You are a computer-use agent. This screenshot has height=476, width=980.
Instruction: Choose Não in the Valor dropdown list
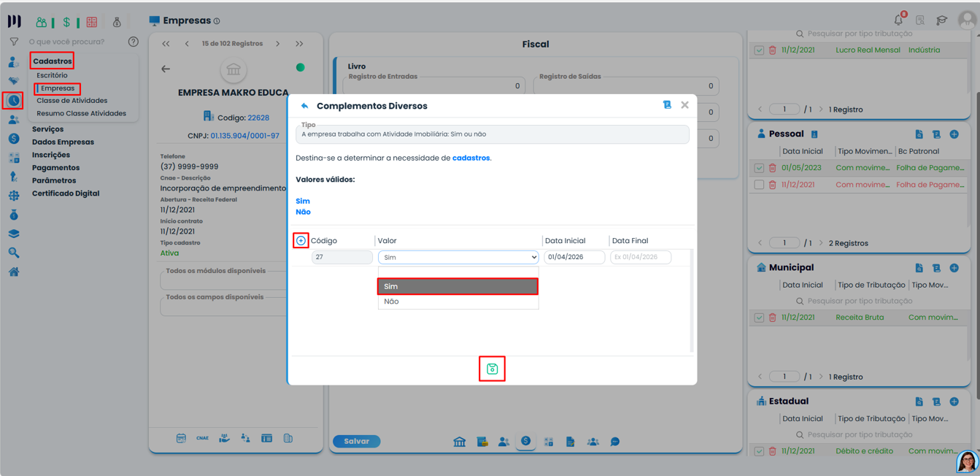pyautogui.click(x=458, y=302)
